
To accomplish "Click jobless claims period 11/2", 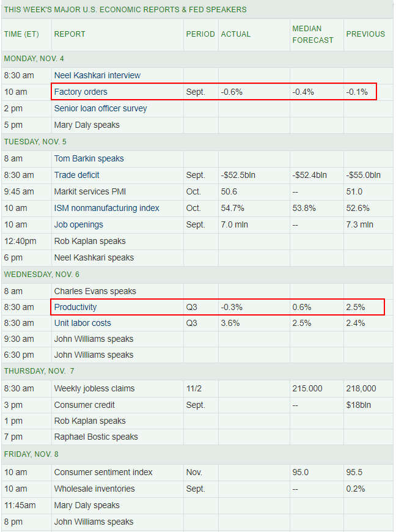I will (194, 388).
